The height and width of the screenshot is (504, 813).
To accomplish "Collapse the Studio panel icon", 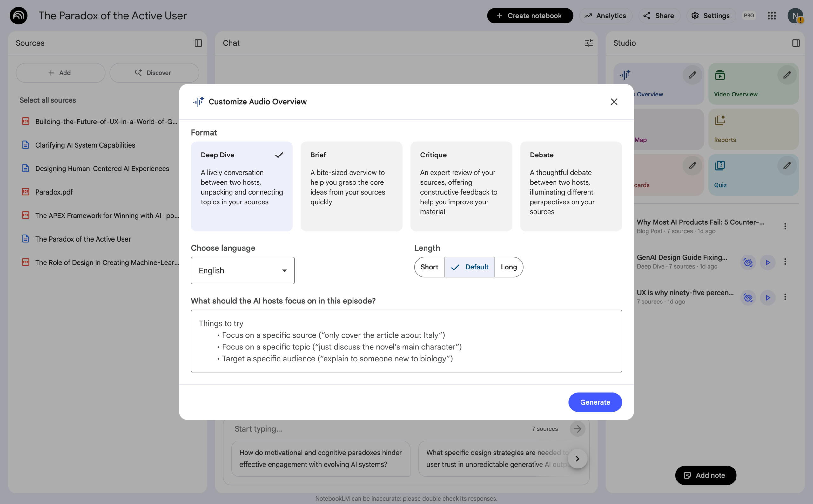I will click(x=796, y=43).
